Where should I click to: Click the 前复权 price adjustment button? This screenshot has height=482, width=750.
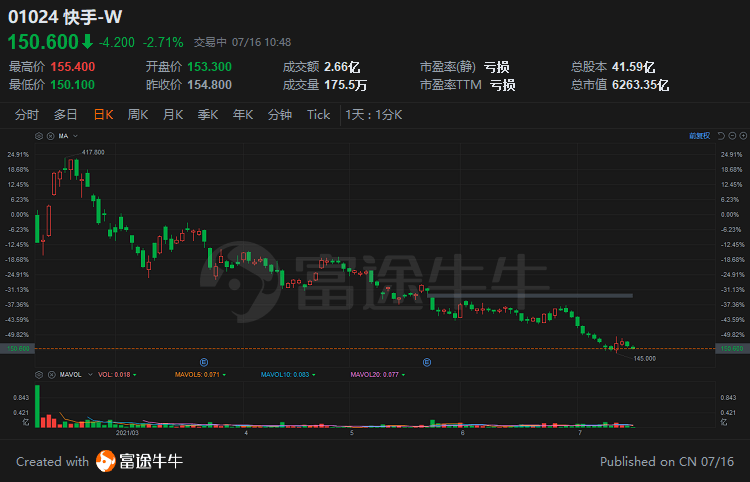pyautogui.click(x=699, y=136)
